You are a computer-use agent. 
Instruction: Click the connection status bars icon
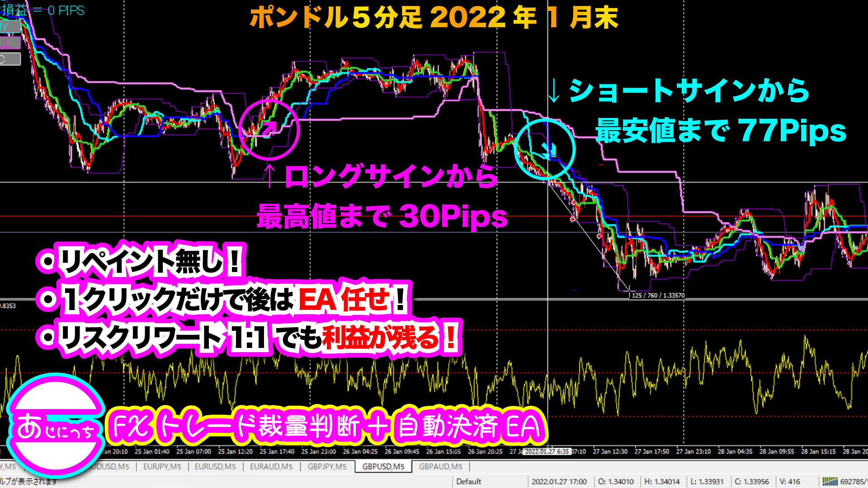[x=830, y=482]
